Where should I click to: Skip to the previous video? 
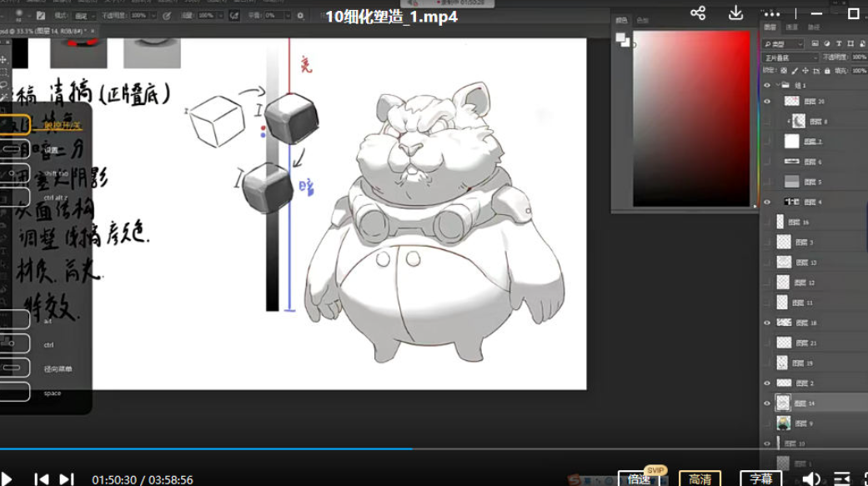[x=41, y=478]
